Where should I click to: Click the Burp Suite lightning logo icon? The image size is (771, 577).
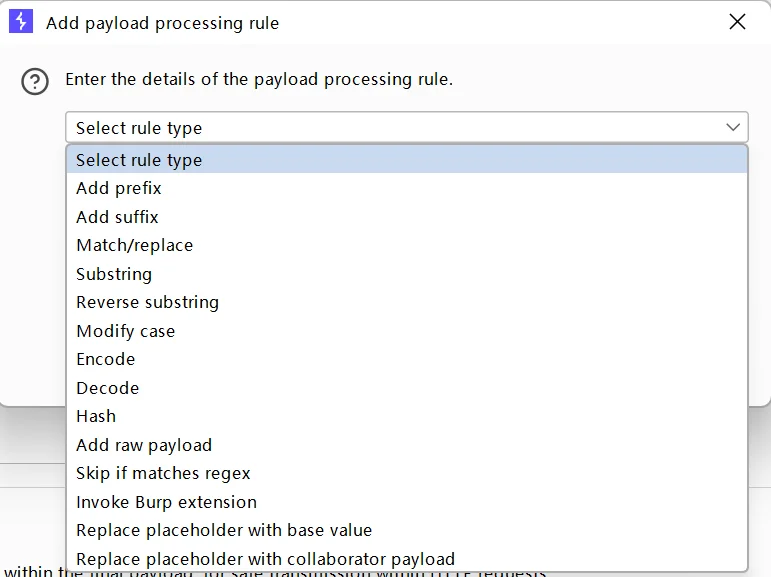[21, 22]
